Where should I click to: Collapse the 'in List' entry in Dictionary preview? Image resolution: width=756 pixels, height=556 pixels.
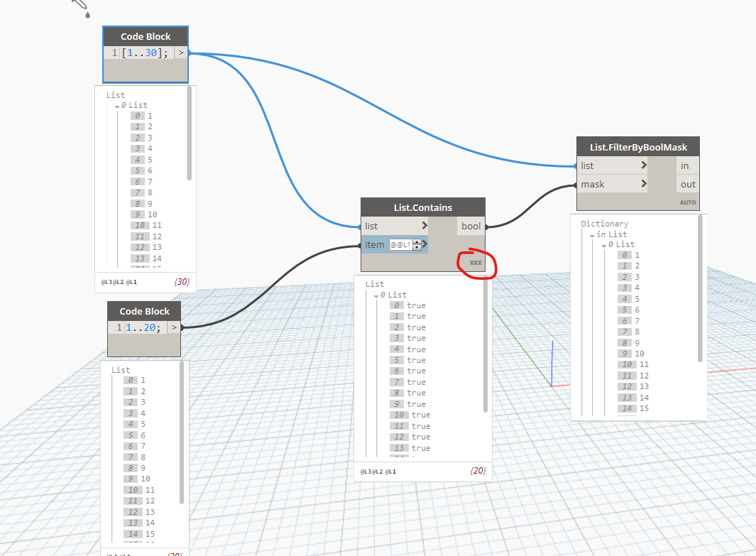(x=592, y=236)
